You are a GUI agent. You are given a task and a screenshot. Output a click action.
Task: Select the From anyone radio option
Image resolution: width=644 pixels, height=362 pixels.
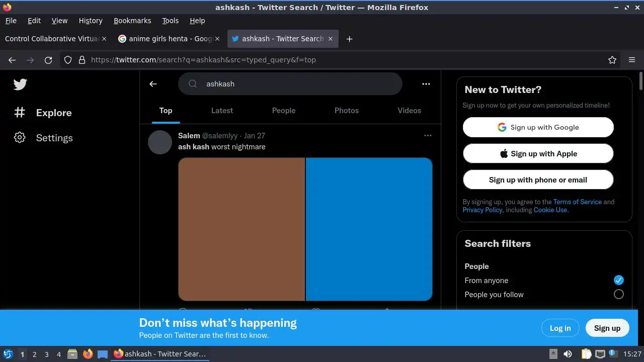tap(619, 280)
